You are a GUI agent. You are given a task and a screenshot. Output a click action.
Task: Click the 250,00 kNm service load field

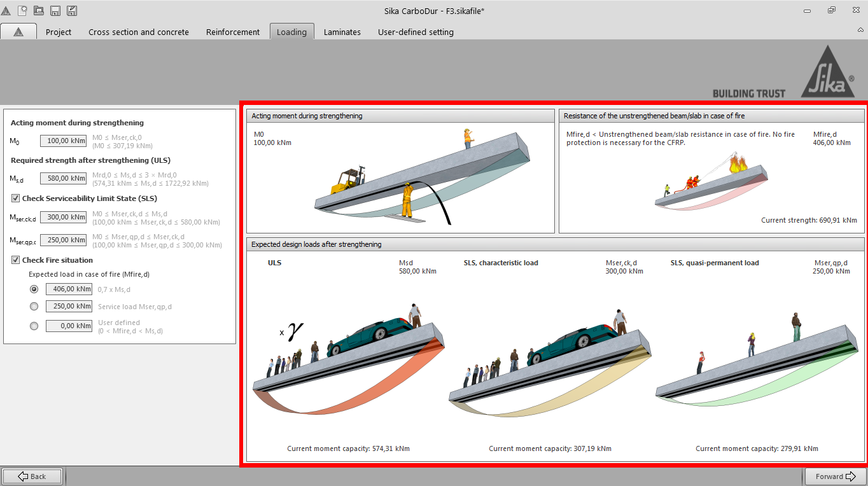(x=69, y=307)
